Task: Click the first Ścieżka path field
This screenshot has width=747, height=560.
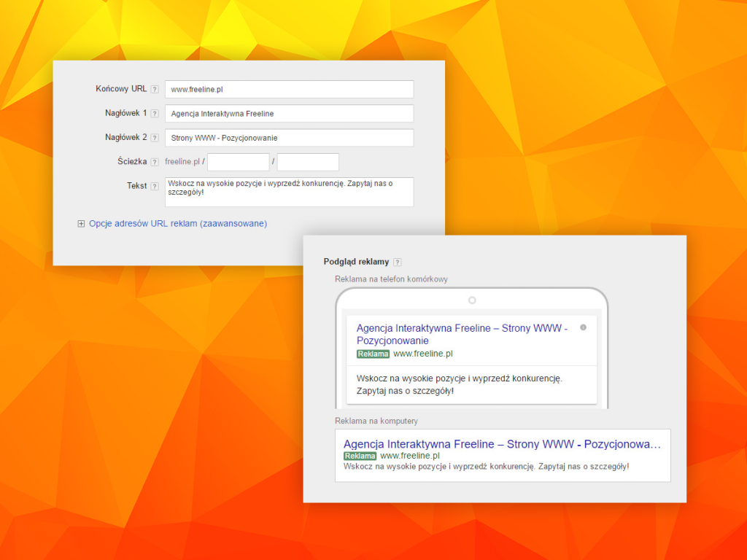Action: pyautogui.click(x=239, y=162)
